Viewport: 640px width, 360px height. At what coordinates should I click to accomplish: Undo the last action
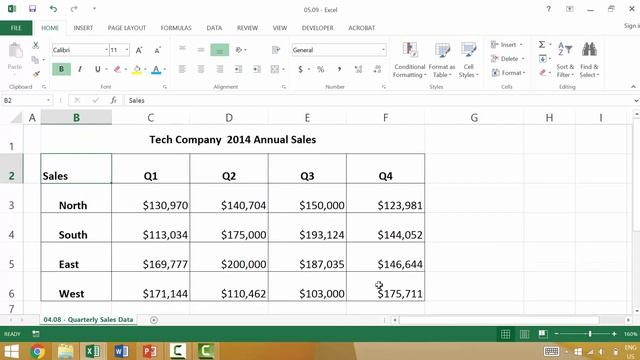tap(53, 9)
